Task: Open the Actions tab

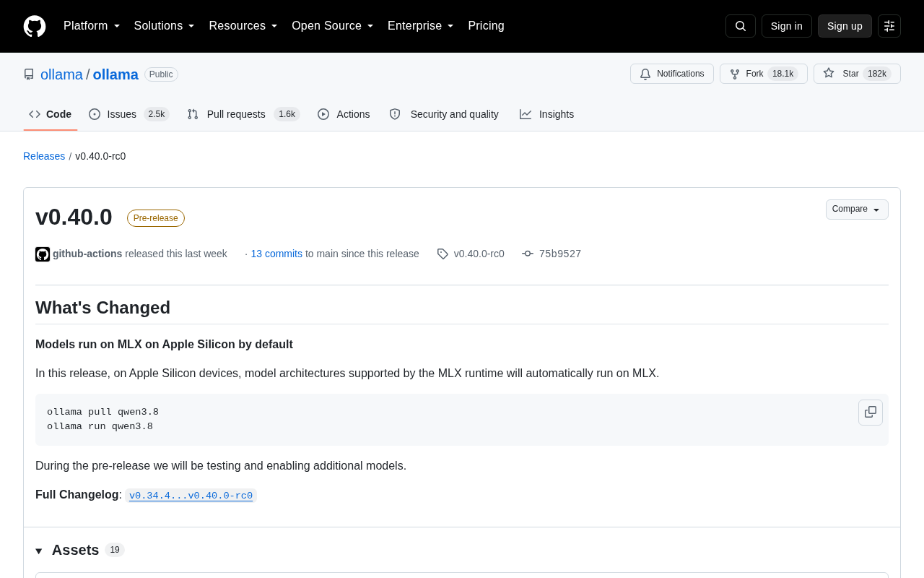Action: pos(344,114)
